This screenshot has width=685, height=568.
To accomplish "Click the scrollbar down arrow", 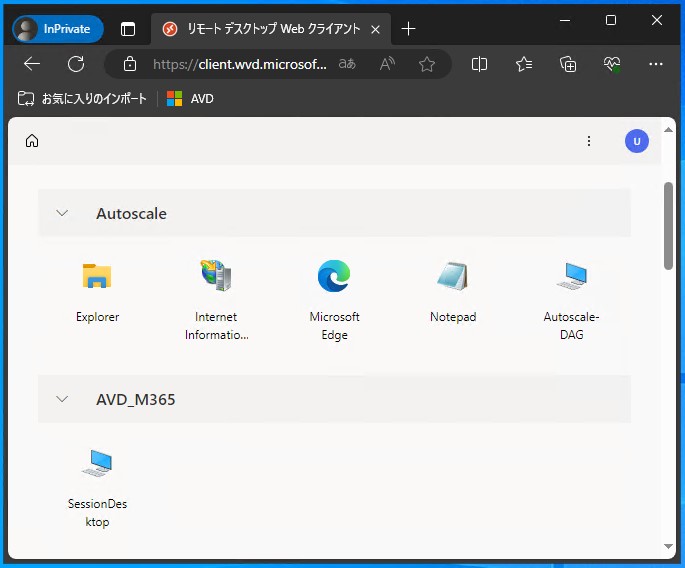I will pos(668,546).
